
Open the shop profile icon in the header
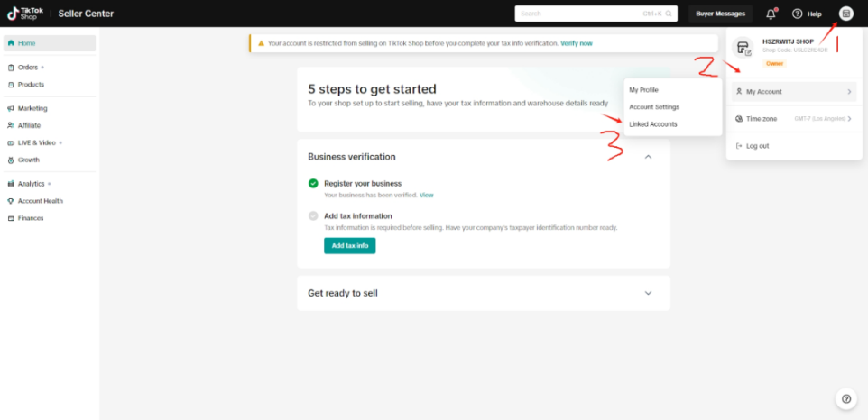pos(845,14)
